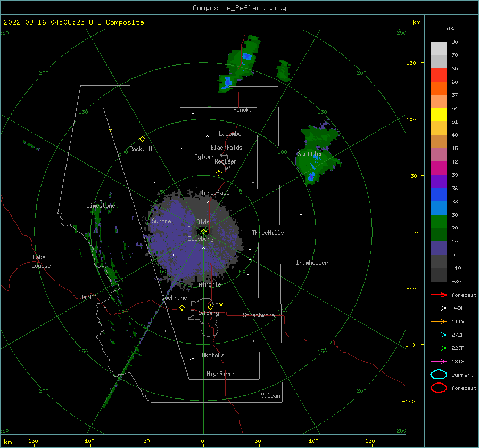Click the Composite_Reflectivity title
The image size is (479, 448).
click(x=240, y=8)
